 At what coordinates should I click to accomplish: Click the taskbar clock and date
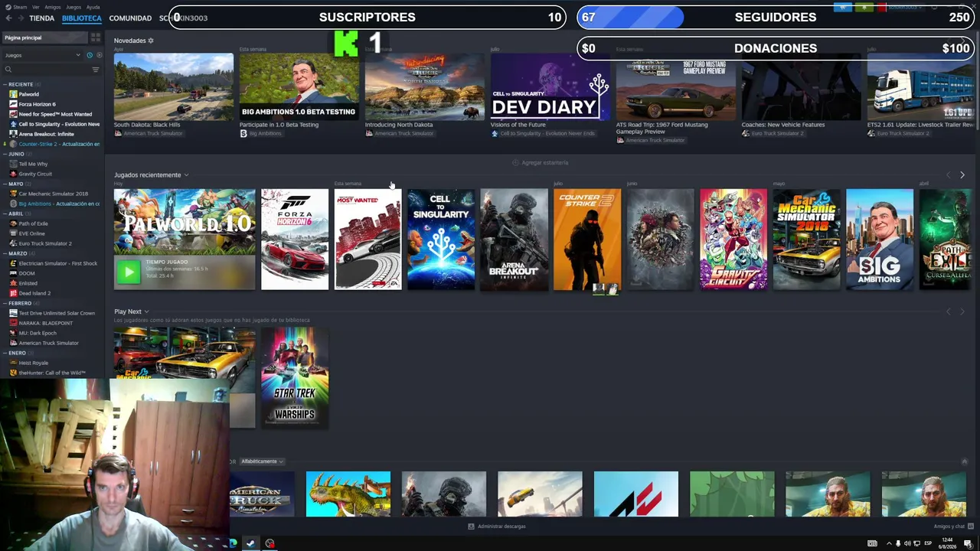click(x=948, y=543)
